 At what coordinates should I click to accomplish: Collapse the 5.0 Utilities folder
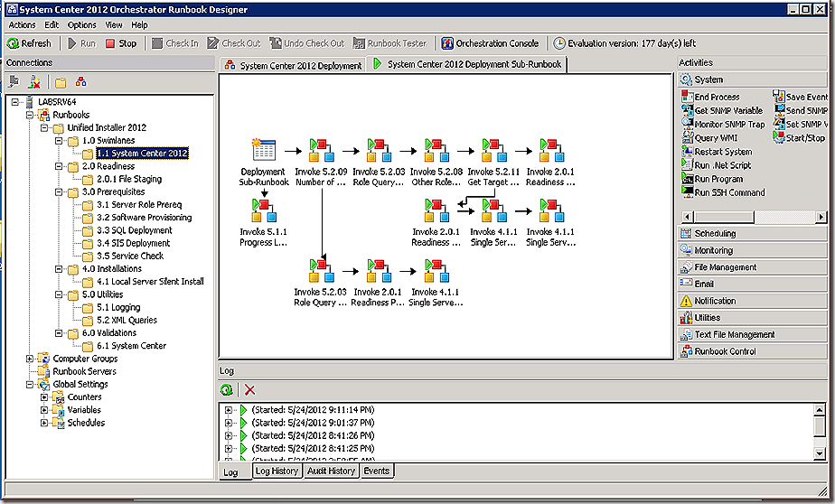59,294
